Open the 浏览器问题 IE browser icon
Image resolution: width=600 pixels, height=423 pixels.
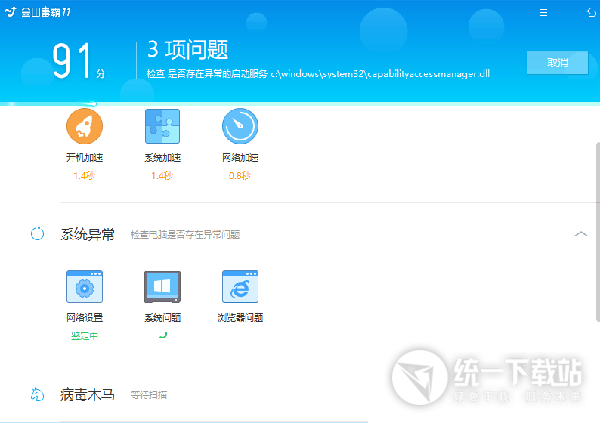(x=240, y=287)
